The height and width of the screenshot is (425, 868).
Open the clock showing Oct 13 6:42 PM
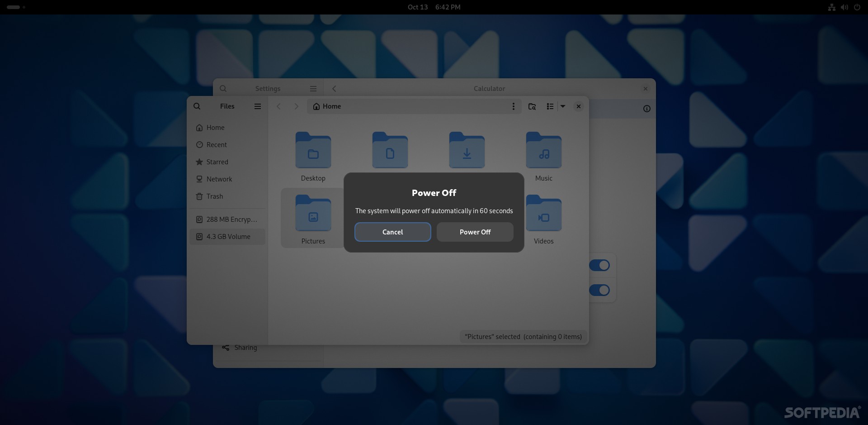click(x=434, y=7)
